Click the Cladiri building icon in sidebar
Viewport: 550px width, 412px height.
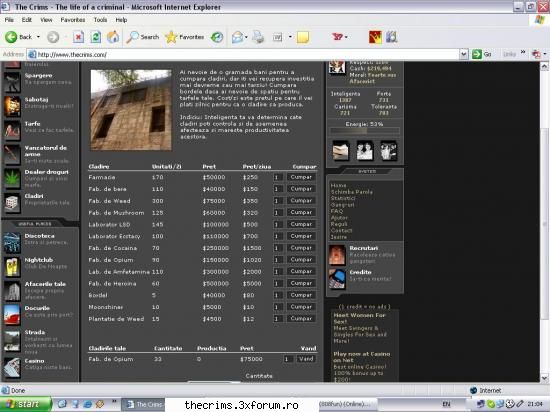(x=12, y=203)
